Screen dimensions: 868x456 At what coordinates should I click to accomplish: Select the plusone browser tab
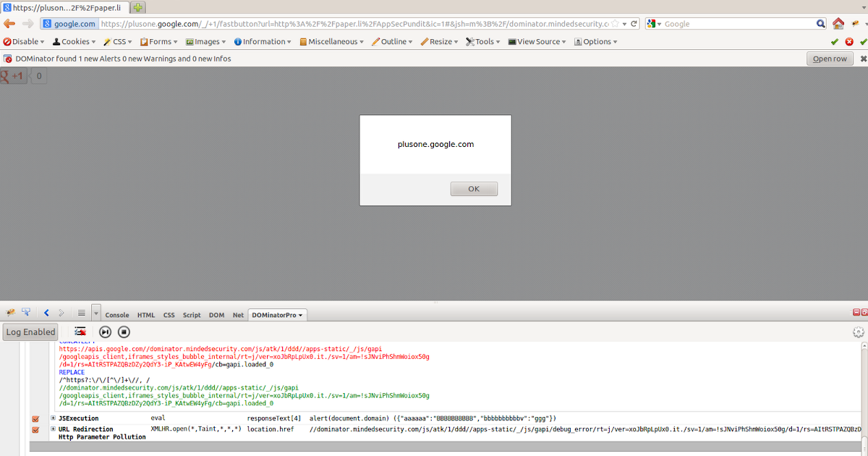click(65, 7)
